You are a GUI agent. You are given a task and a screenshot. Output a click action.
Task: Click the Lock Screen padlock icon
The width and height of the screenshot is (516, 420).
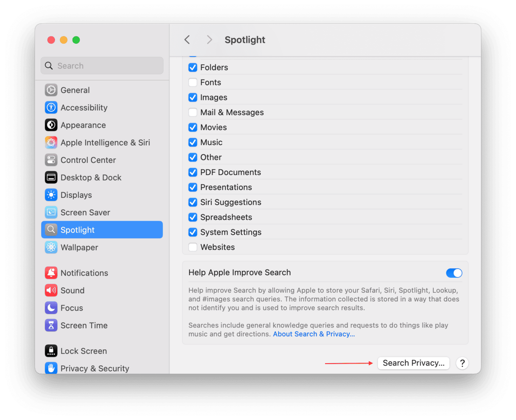coord(51,351)
